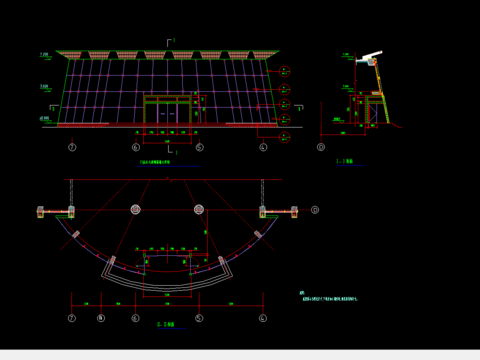Select the 7.200 elevation level marker
480x360 pixels.
pyautogui.click(x=45, y=55)
